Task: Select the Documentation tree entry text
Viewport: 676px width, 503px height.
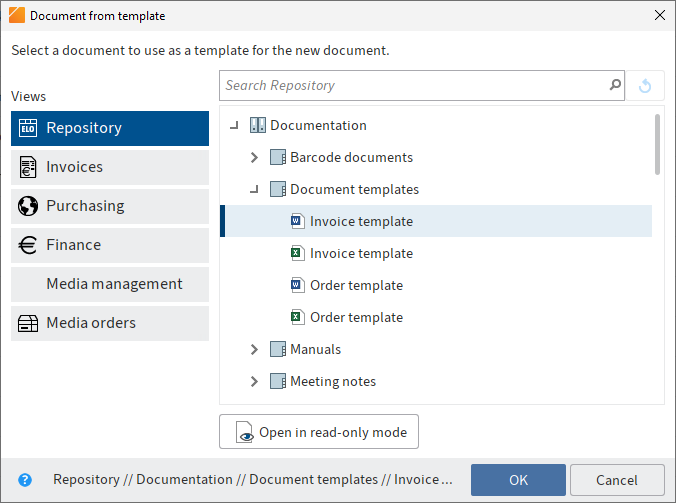Action: coord(318,125)
